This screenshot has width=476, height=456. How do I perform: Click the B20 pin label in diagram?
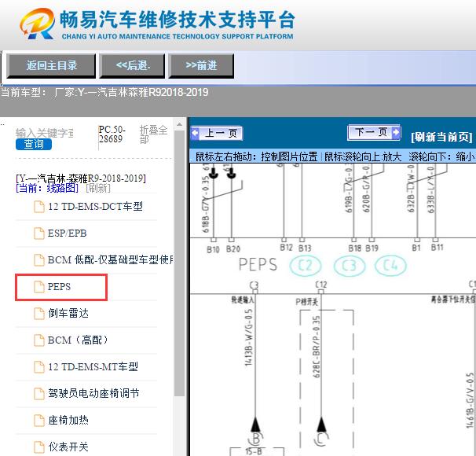pyautogui.click(x=233, y=249)
